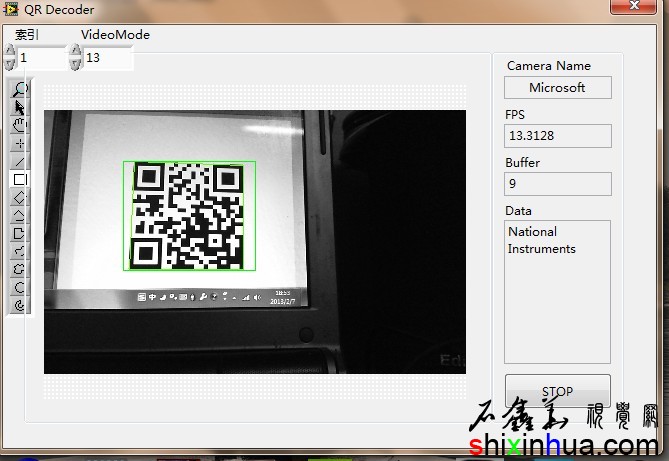The width and height of the screenshot is (669, 461).
Task: Click the Buffer field showing 9
Action: coord(558,184)
